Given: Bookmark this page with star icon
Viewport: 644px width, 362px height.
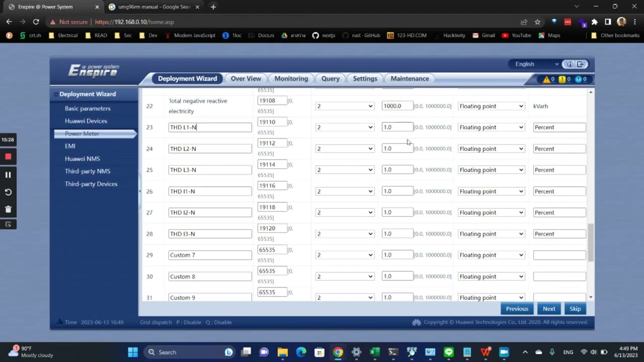Looking at the screenshot, I should coord(537,22).
